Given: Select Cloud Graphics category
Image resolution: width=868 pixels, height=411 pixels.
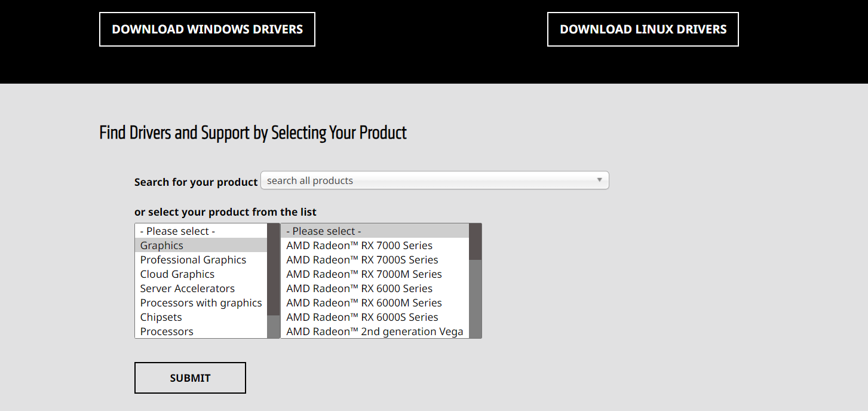Looking at the screenshot, I should (201, 274).
